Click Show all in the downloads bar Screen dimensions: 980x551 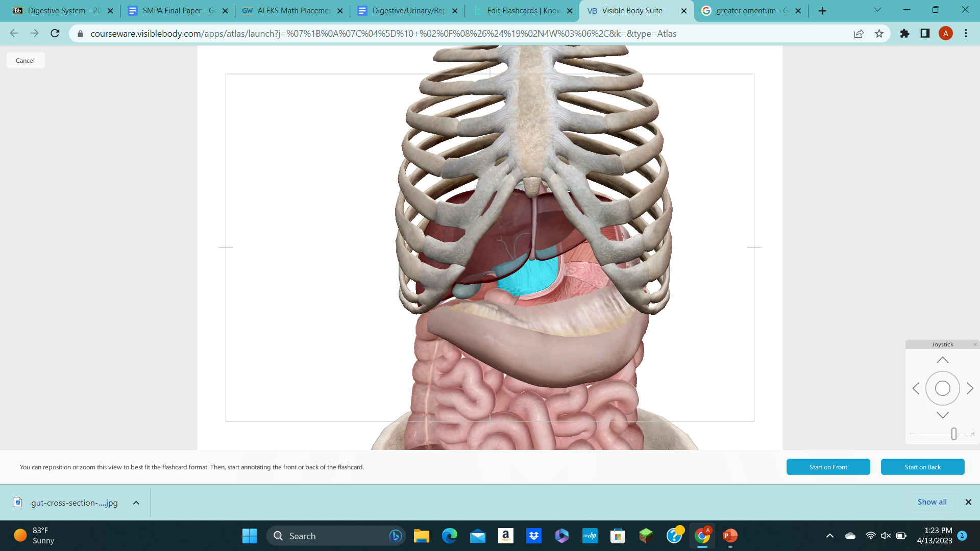pos(932,502)
